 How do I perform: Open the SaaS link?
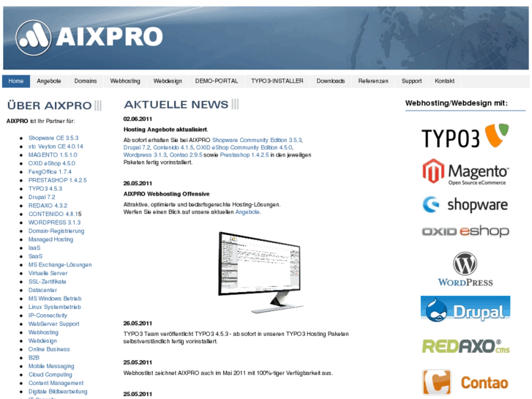[36, 256]
